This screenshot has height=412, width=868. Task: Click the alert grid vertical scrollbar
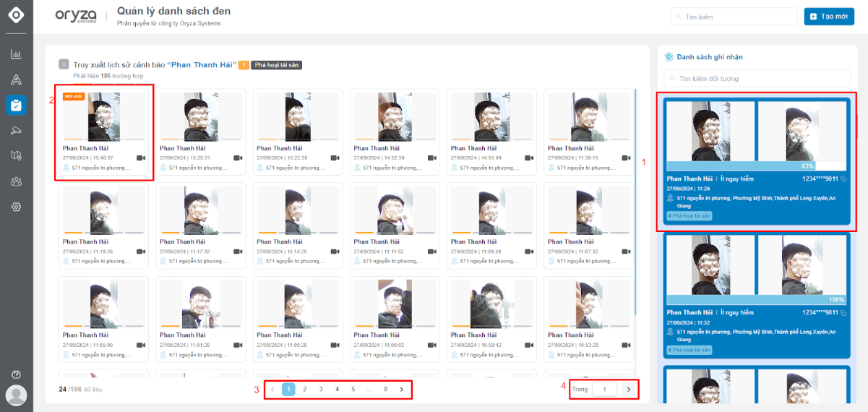635,201
